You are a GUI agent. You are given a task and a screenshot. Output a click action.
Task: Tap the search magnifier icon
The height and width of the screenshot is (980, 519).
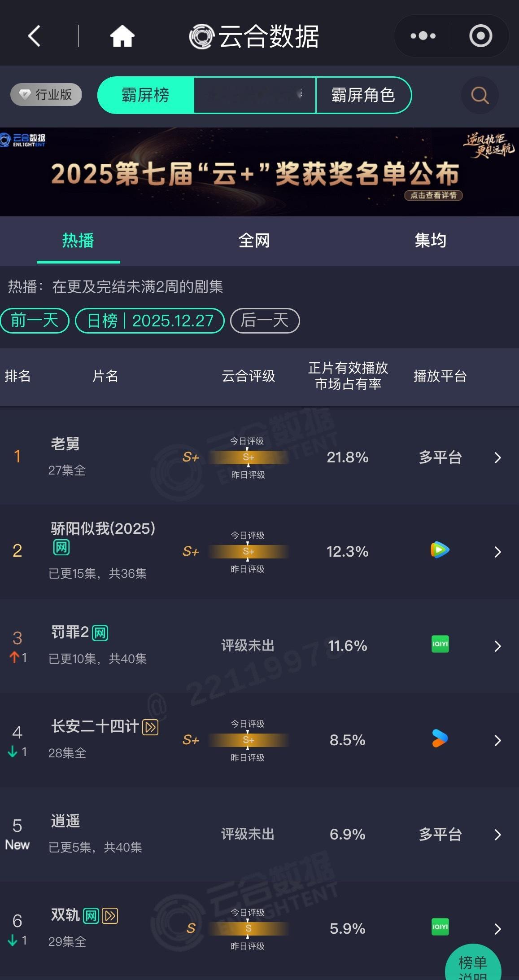click(480, 95)
